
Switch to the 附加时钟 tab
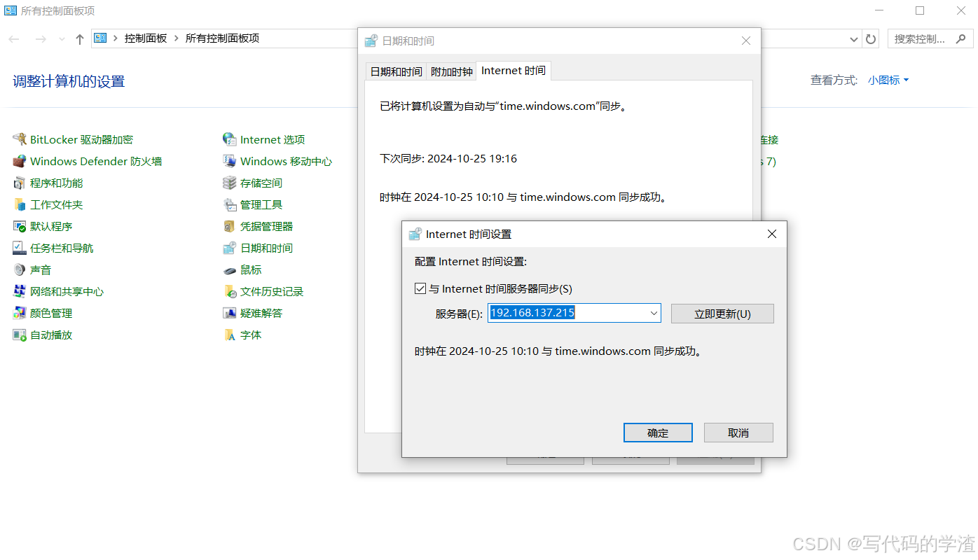tap(451, 71)
